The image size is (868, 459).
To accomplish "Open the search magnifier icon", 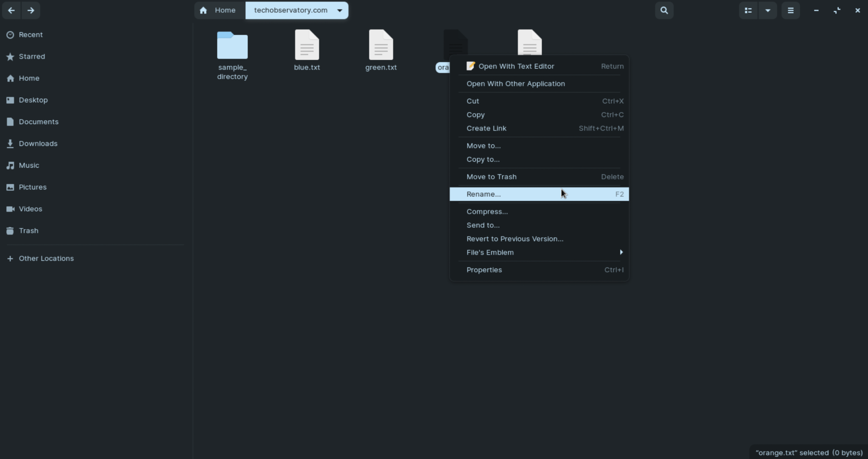I will (x=664, y=10).
